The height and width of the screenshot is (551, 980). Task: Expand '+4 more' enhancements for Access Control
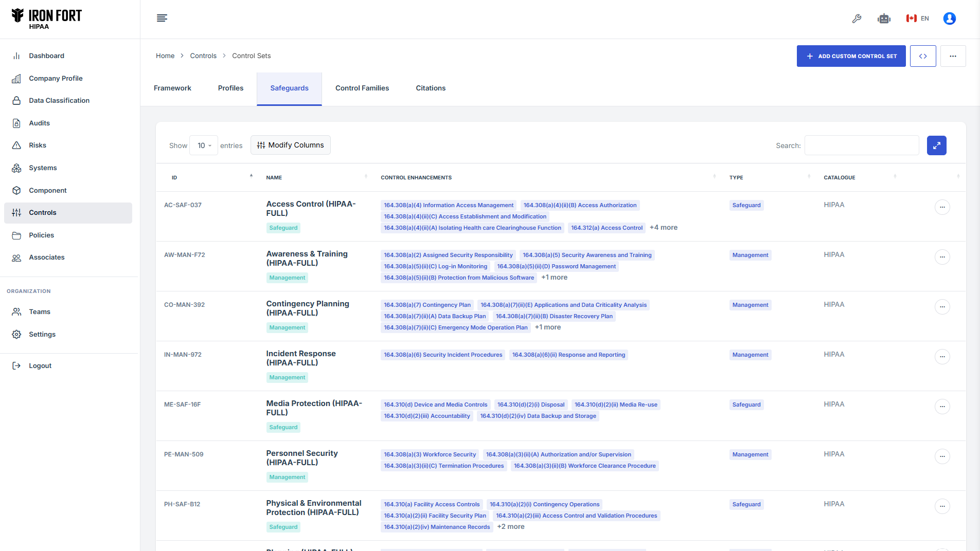pyautogui.click(x=664, y=228)
